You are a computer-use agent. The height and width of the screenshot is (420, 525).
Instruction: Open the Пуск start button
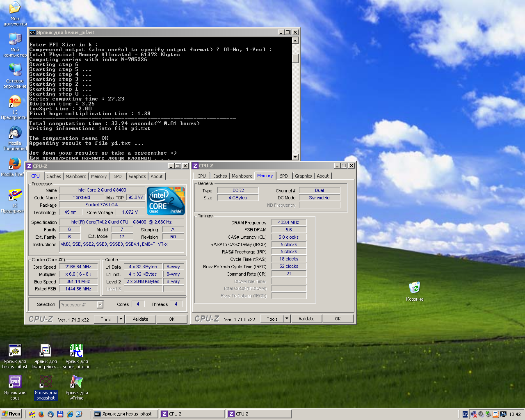(x=11, y=414)
